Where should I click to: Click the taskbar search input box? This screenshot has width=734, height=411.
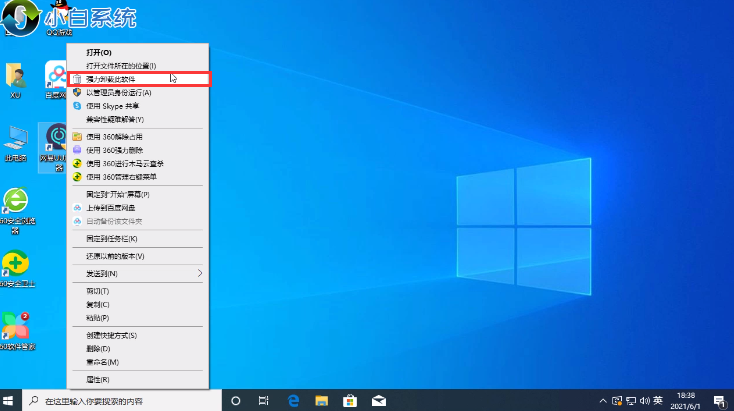pos(125,400)
